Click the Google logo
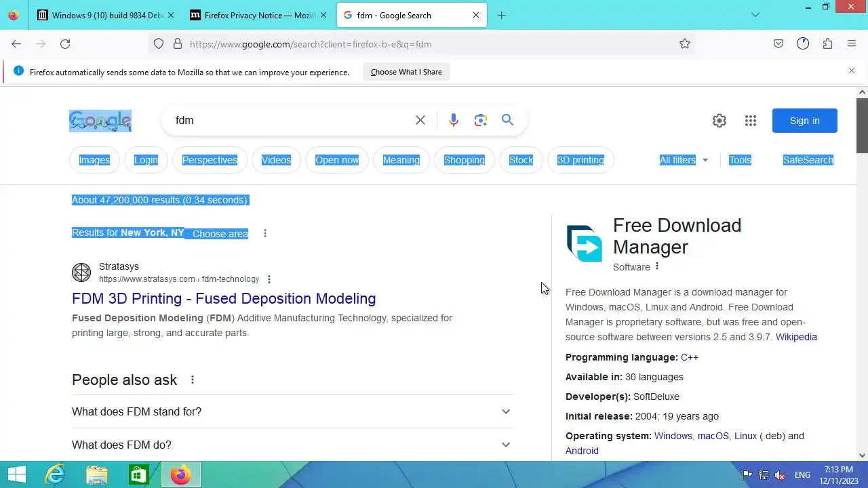This screenshot has width=868, height=488. coord(100,121)
